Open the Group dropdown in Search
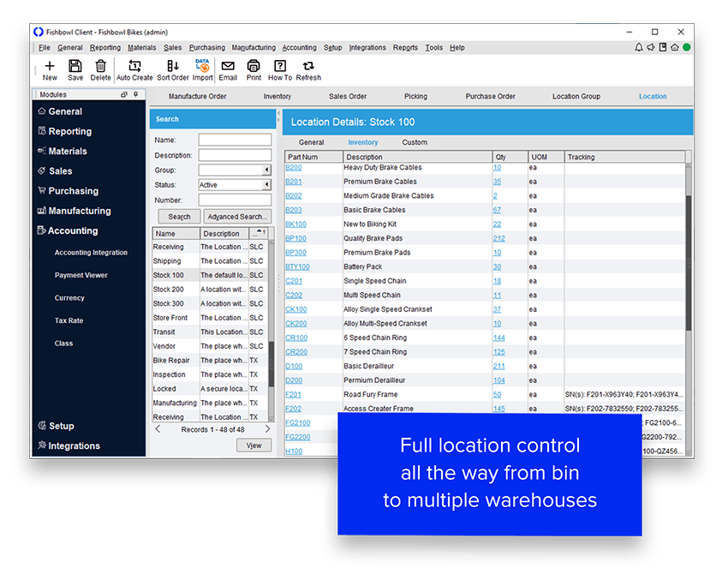The height and width of the screenshot is (568, 728). [266, 170]
